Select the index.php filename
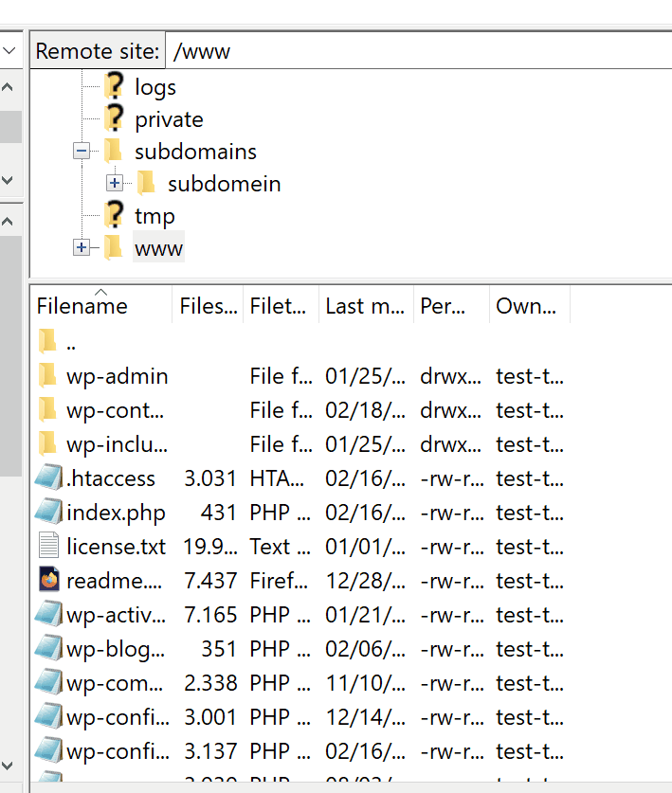Screen dimensions: 672x793 [x=116, y=513]
